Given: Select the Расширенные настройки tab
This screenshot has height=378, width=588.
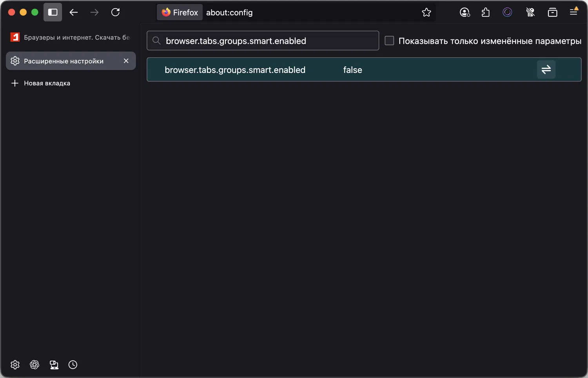Looking at the screenshot, I should coord(64,61).
